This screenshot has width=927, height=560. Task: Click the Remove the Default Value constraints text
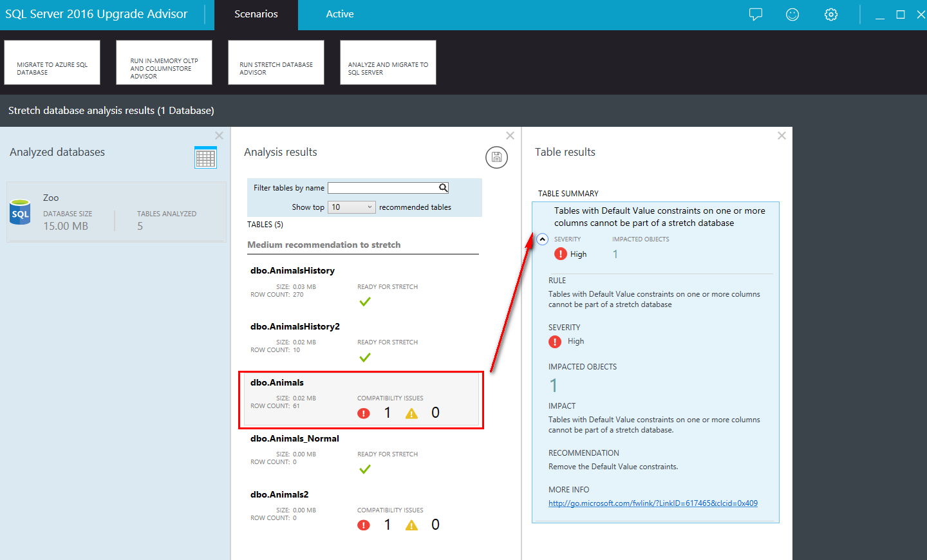(613, 467)
